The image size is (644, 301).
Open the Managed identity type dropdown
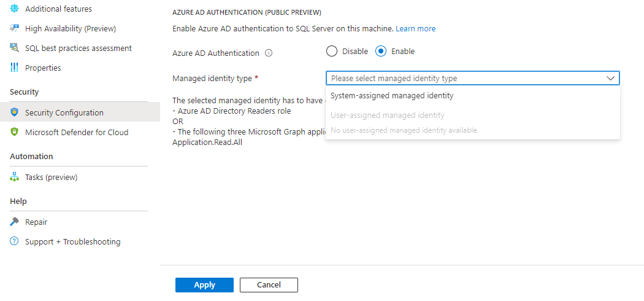466,79
